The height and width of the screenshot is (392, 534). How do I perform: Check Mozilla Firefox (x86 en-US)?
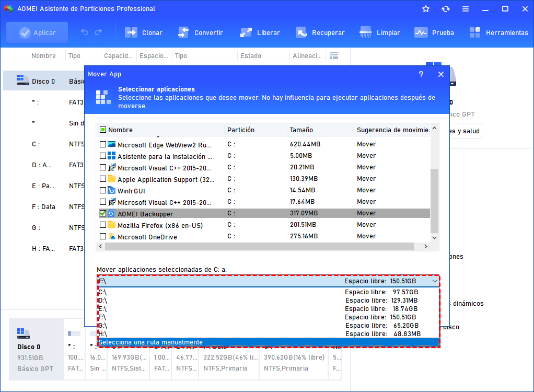click(103, 225)
